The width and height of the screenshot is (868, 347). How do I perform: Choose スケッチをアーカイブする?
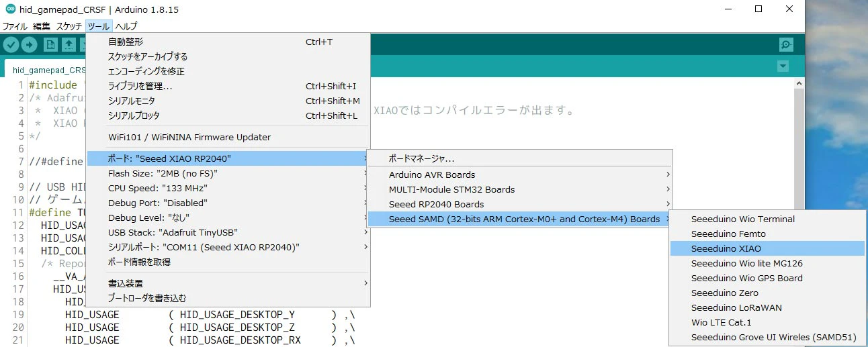228,56
